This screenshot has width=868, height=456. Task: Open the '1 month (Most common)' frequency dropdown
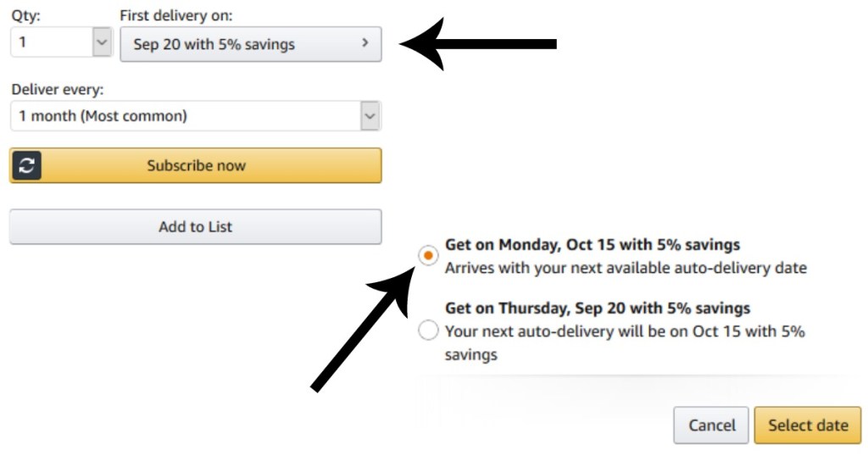(185, 116)
